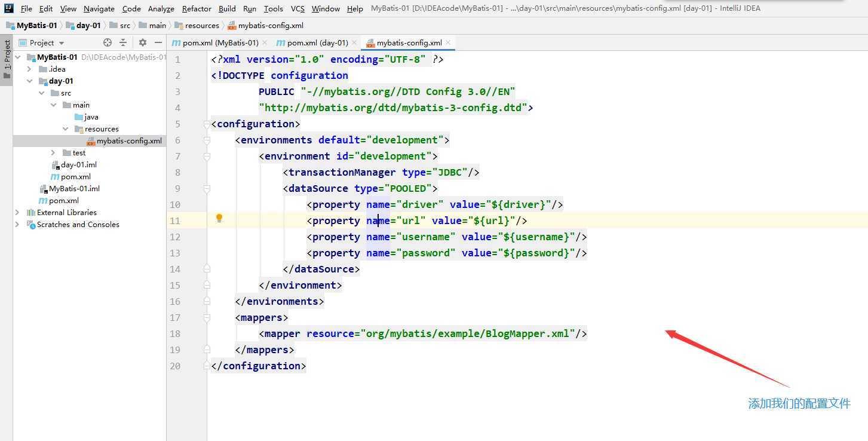Screen dimensions: 868x441
Task: Open the Project view type dropdown
Action: click(42, 42)
